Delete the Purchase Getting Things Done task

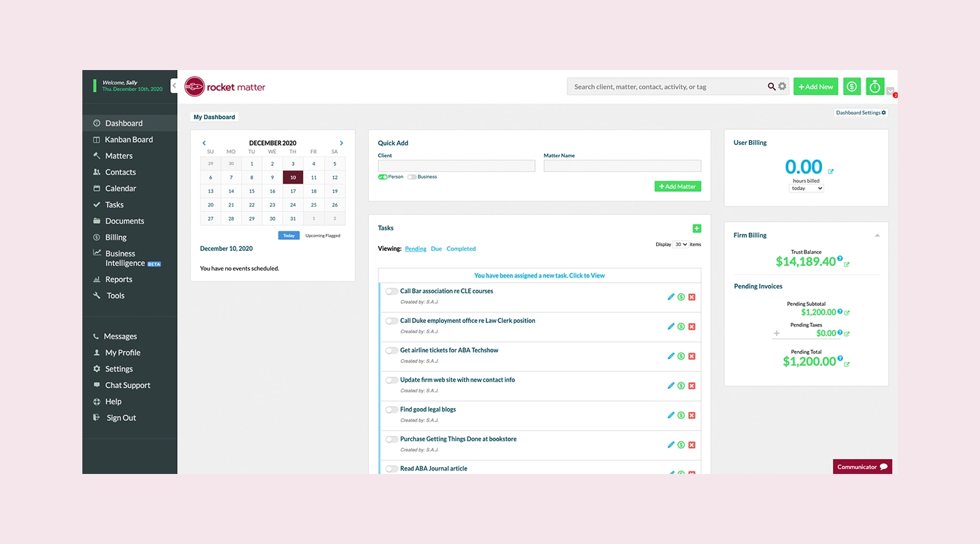pos(692,445)
